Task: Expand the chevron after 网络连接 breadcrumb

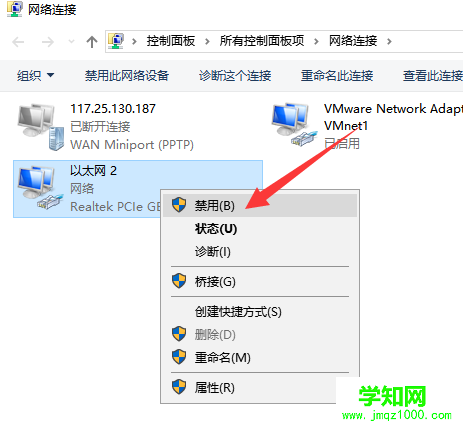Action: (389, 42)
